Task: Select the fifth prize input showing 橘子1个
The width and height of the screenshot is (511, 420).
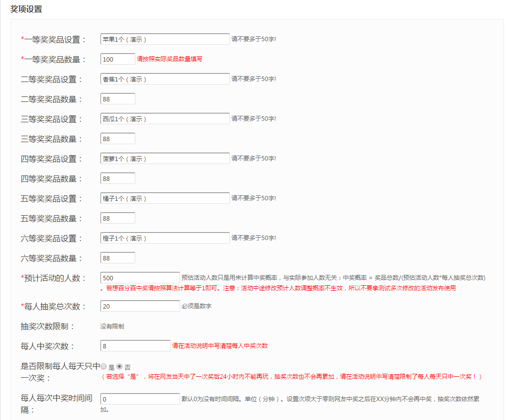Action: [x=164, y=198]
